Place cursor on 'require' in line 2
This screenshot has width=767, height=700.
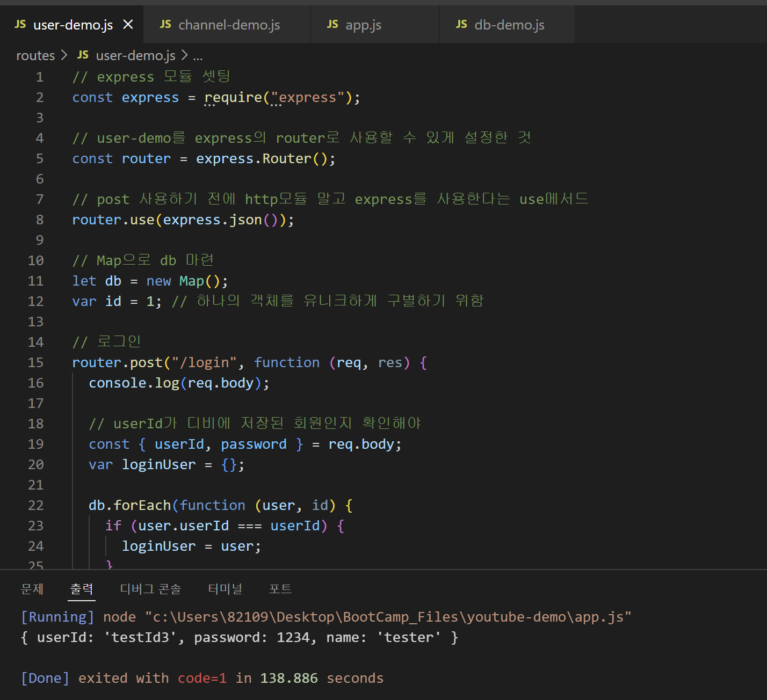coord(233,98)
